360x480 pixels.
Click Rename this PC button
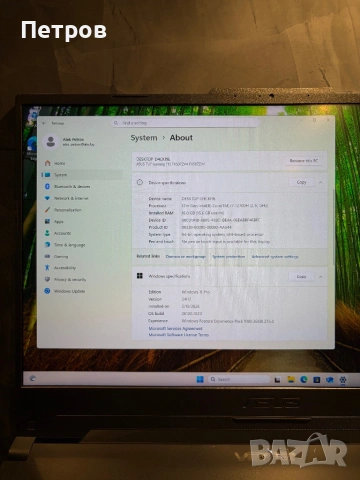coord(304,161)
